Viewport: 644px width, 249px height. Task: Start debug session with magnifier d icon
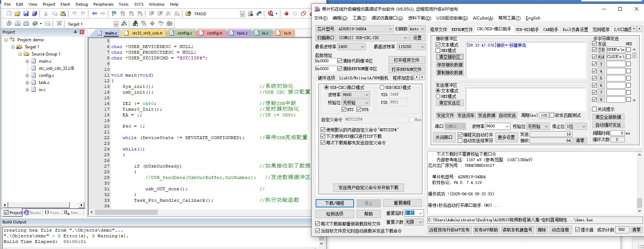[271, 14]
